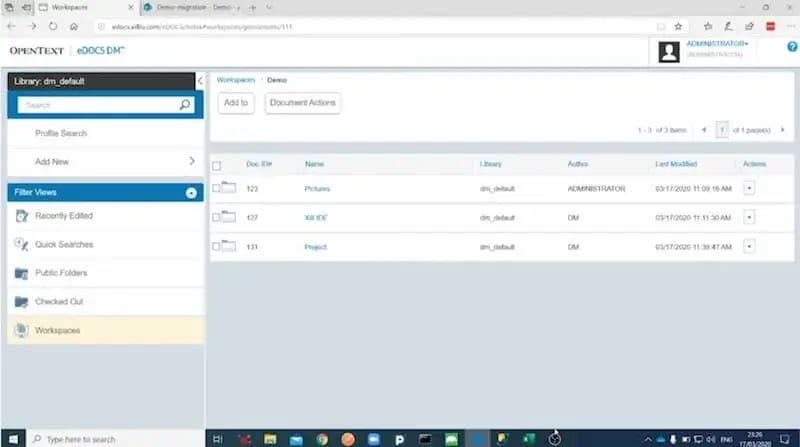Expand the Add New submenu chevron
800x447 pixels.
pyautogui.click(x=192, y=161)
